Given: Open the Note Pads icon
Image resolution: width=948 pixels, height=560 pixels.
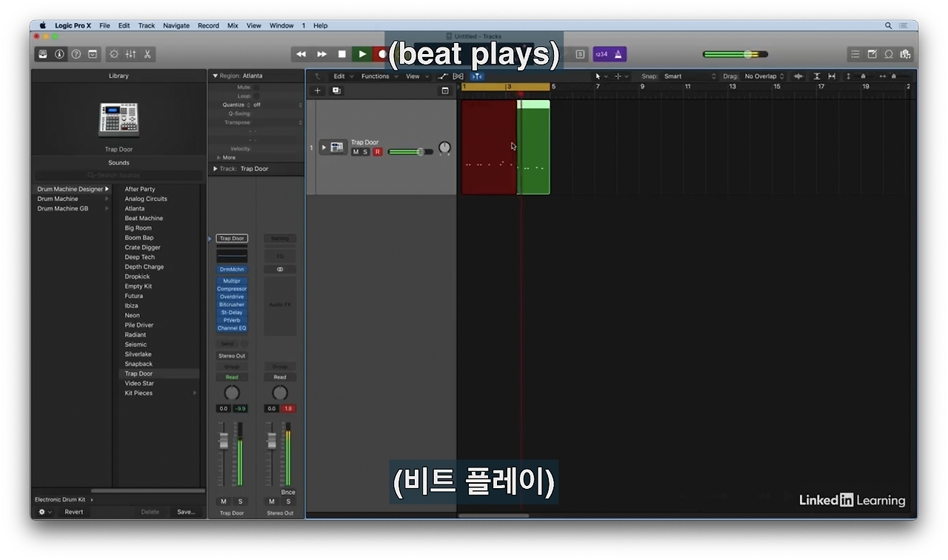Looking at the screenshot, I should pos(872,54).
